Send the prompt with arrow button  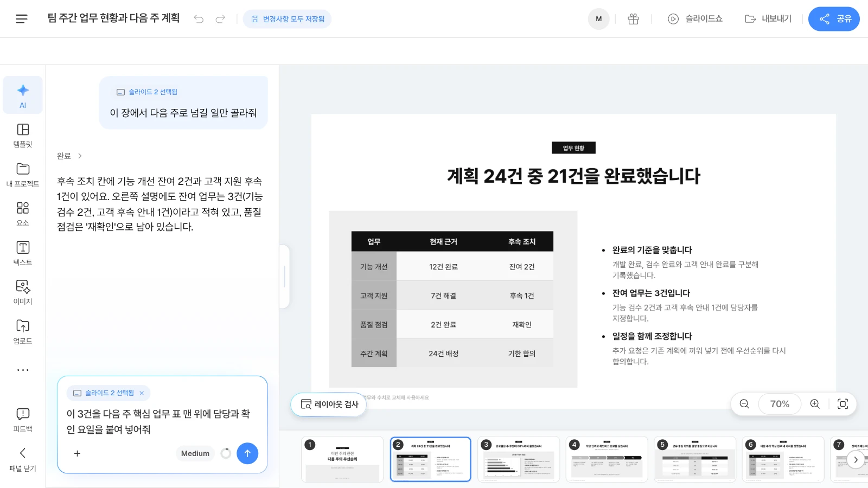pos(247,453)
